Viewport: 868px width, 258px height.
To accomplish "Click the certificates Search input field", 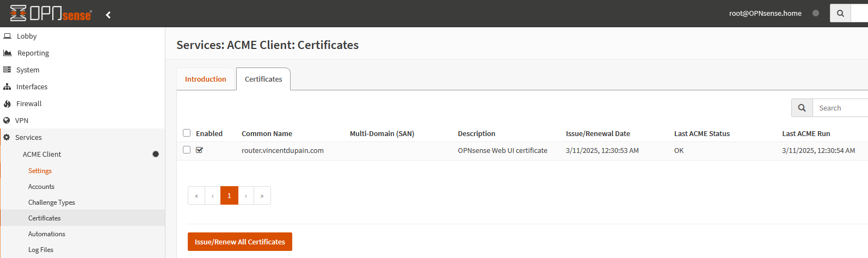I will (x=840, y=108).
